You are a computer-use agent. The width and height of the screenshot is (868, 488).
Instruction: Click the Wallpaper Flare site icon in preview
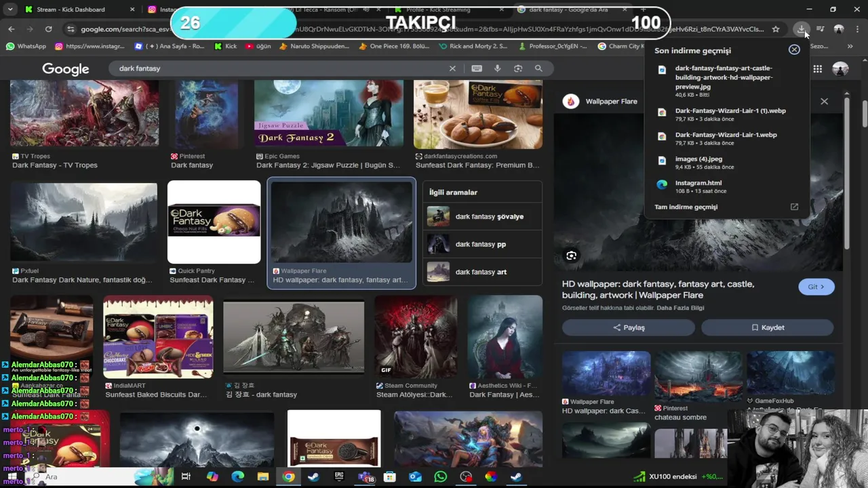point(571,102)
